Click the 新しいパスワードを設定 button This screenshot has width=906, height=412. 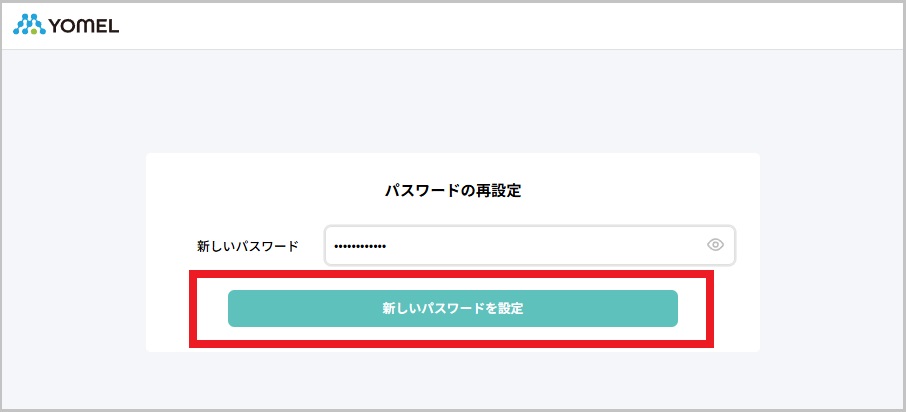click(x=453, y=308)
